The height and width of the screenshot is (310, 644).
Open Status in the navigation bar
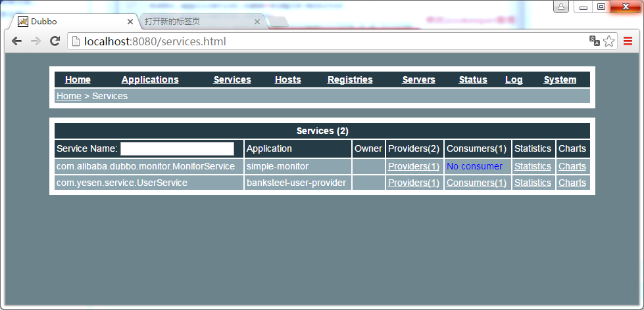click(473, 79)
